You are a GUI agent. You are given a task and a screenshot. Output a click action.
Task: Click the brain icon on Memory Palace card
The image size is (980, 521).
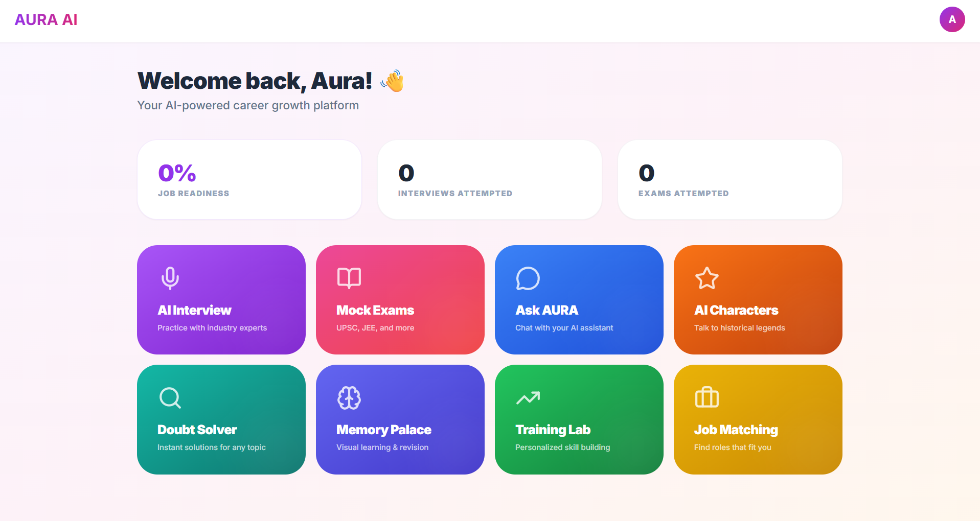348,398
